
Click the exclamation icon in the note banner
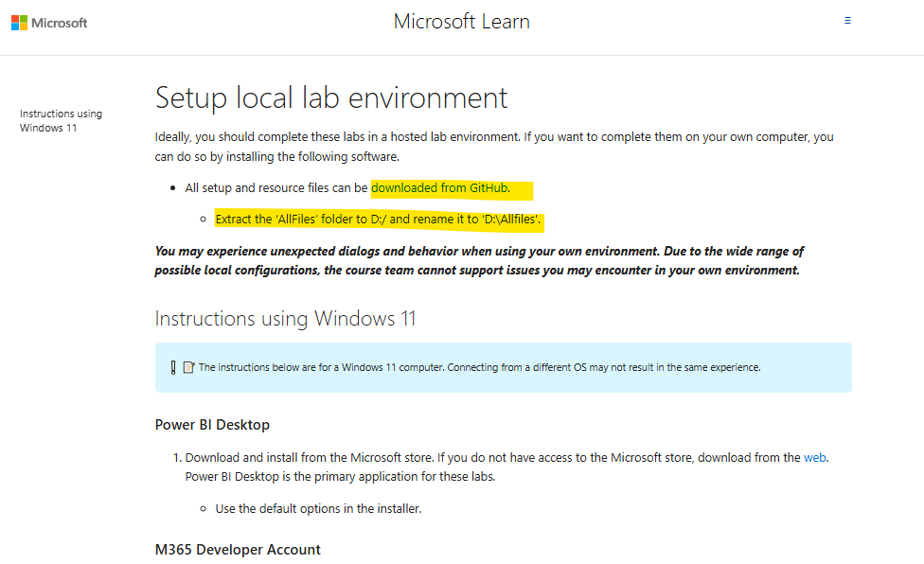173,366
